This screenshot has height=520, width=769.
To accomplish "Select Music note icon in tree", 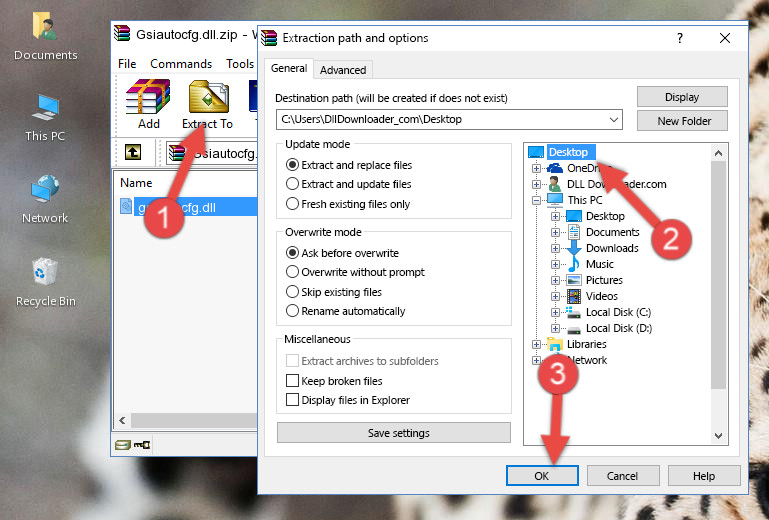I will tap(573, 264).
